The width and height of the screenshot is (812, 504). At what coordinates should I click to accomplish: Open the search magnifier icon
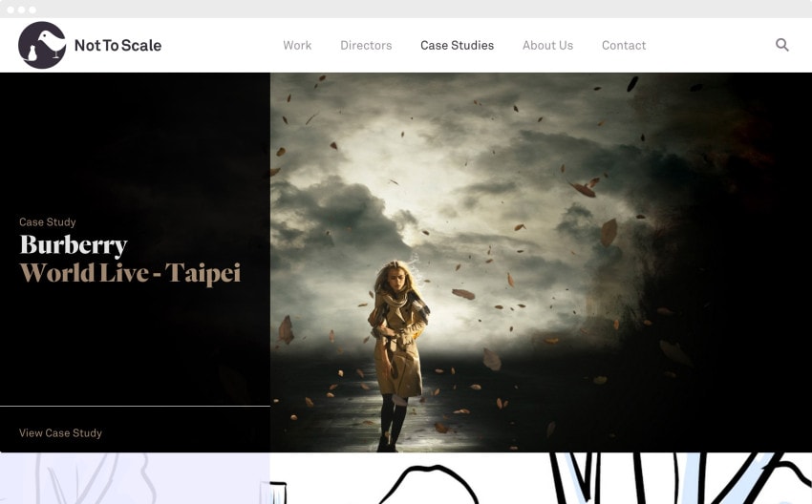point(782,45)
